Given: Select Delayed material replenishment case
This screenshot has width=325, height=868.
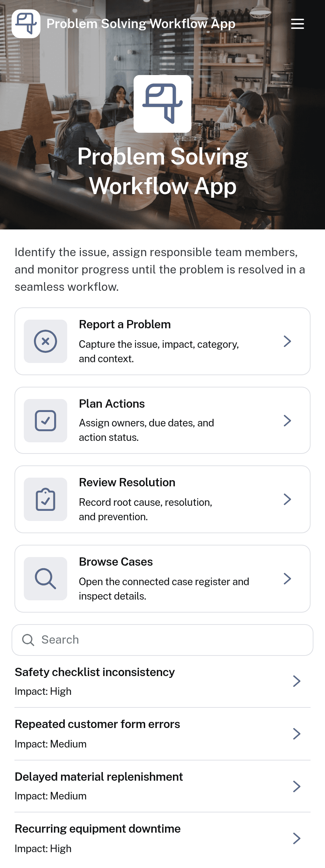Looking at the screenshot, I should 162,786.
